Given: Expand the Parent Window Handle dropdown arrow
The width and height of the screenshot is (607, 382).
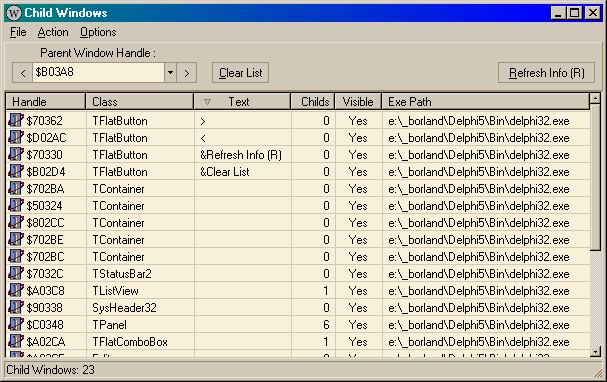Looking at the screenshot, I should coord(170,72).
